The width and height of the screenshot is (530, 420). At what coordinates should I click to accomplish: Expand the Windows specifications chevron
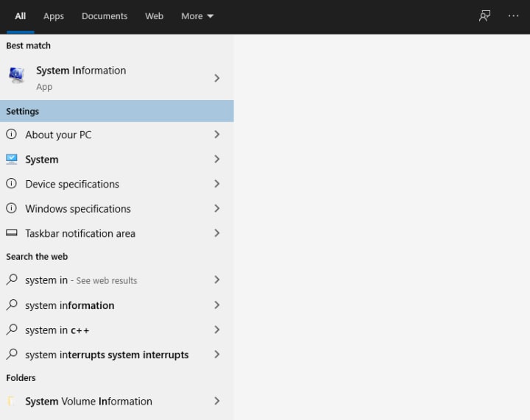pyautogui.click(x=216, y=208)
